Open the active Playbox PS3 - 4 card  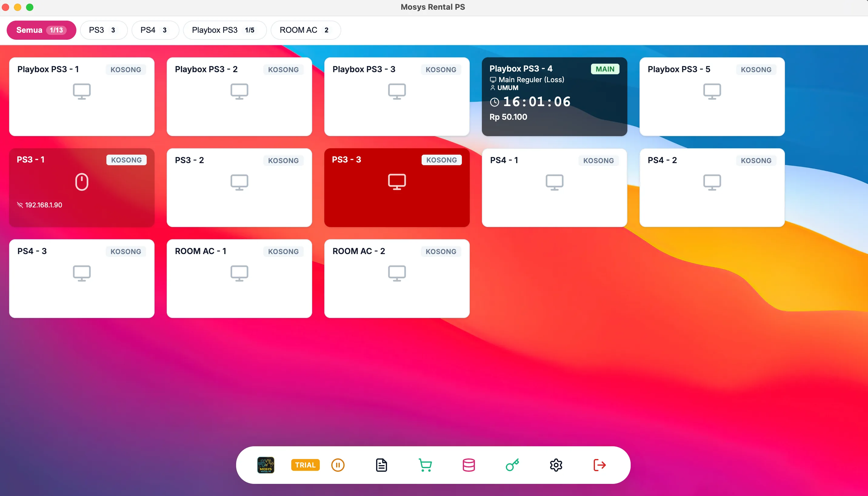pyautogui.click(x=554, y=97)
